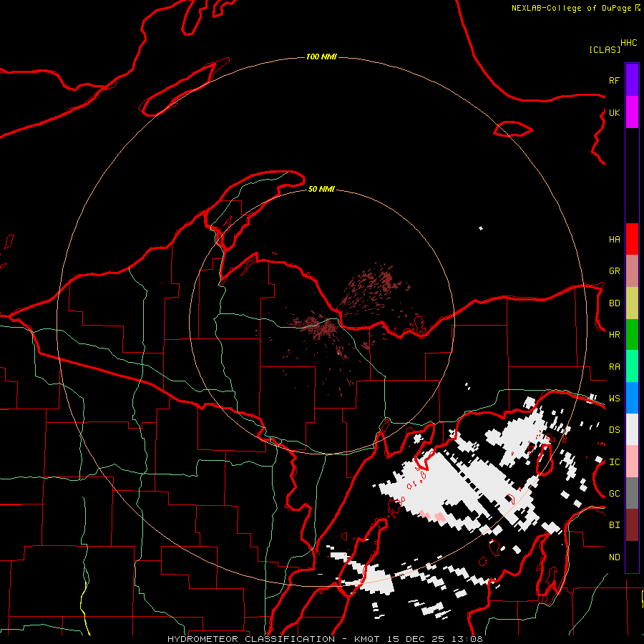This screenshot has height=644, width=644.
Task: Click the RA legend label
Action: 614,367
